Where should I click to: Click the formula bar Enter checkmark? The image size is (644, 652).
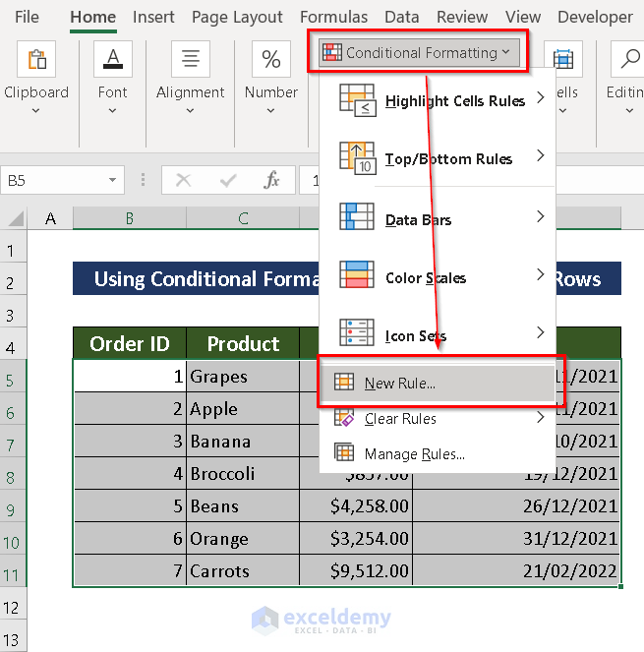coord(228,180)
